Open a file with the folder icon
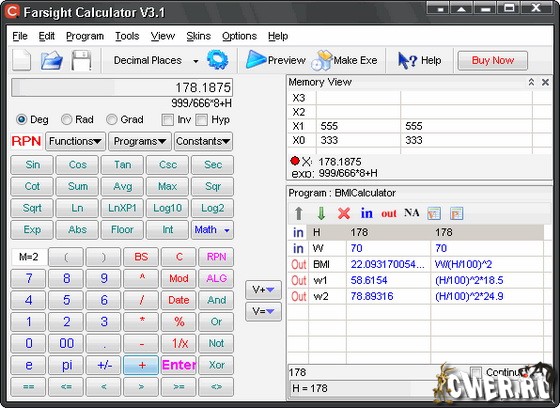This screenshot has width=560, height=408. pyautogui.click(x=51, y=60)
